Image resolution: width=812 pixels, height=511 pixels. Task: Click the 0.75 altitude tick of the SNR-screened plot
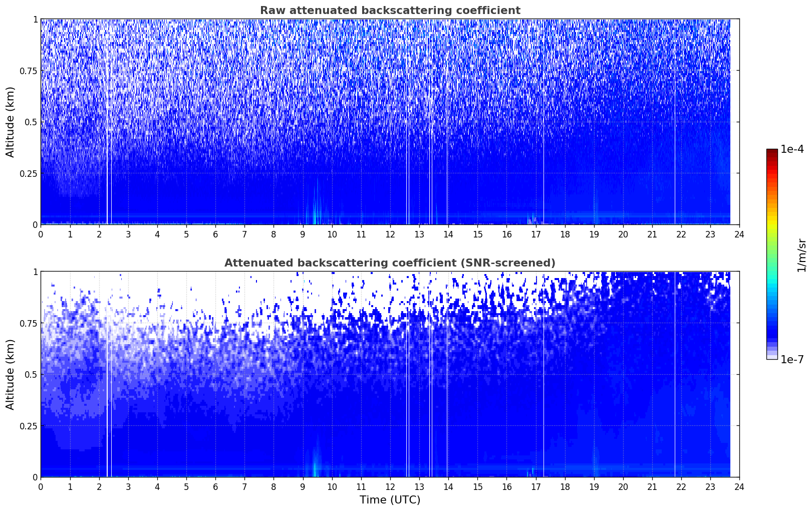click(30, 323)
